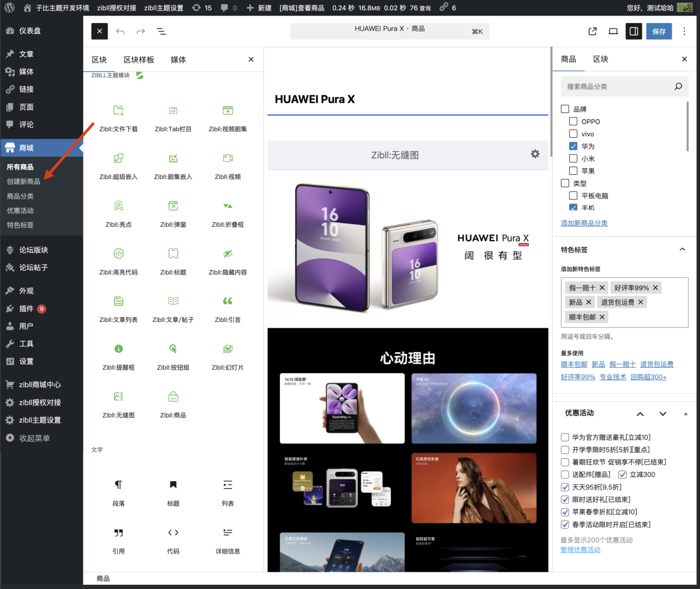Click the view product external link icon
This screenshot has width=700, height=589.
(592, 31)
